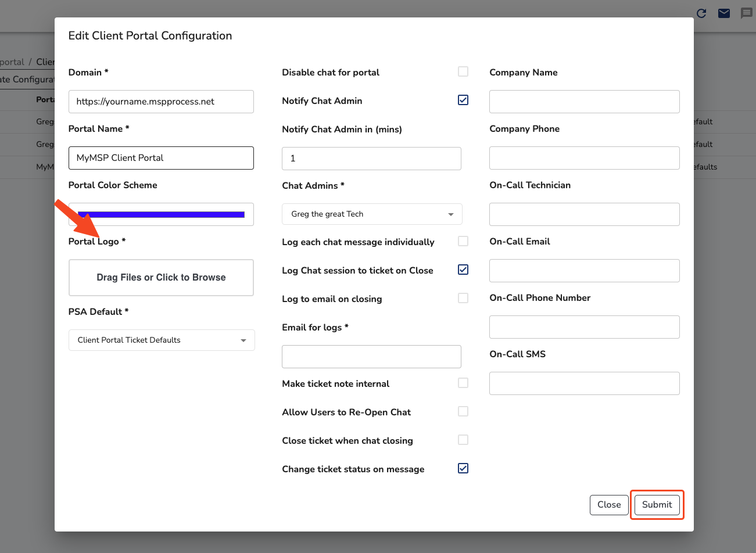Uncheck Log Chat session to ticket on Close
The width and height of the screenshot is (756, 553).
463,269
